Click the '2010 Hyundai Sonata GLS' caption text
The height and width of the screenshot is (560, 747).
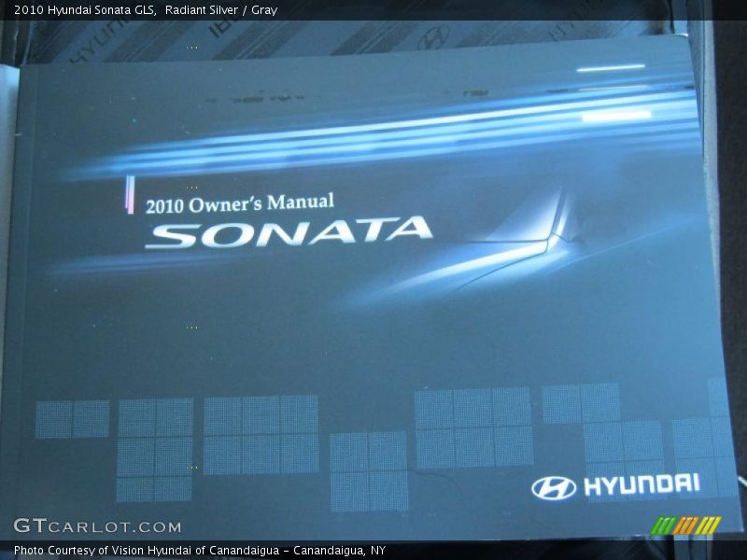85,10
